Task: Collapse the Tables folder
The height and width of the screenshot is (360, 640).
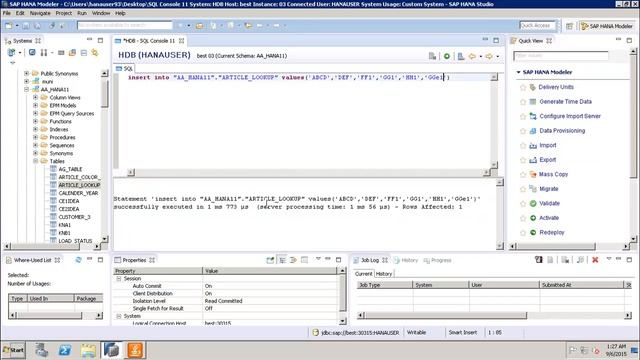Action: click(x=36, y=161)
